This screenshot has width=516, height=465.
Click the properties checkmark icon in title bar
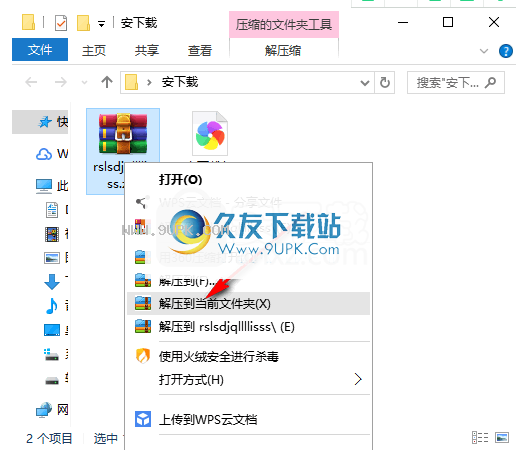[61, 23]
